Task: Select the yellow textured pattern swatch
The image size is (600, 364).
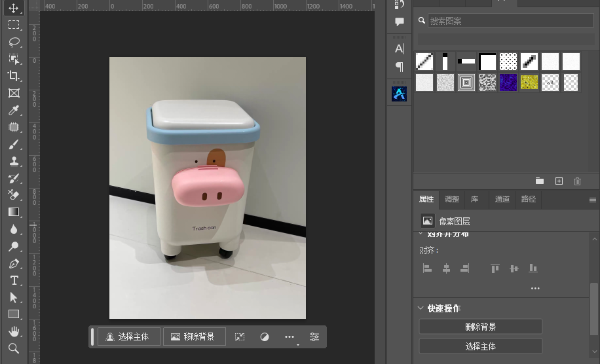Action: click(x=529, y=82)
